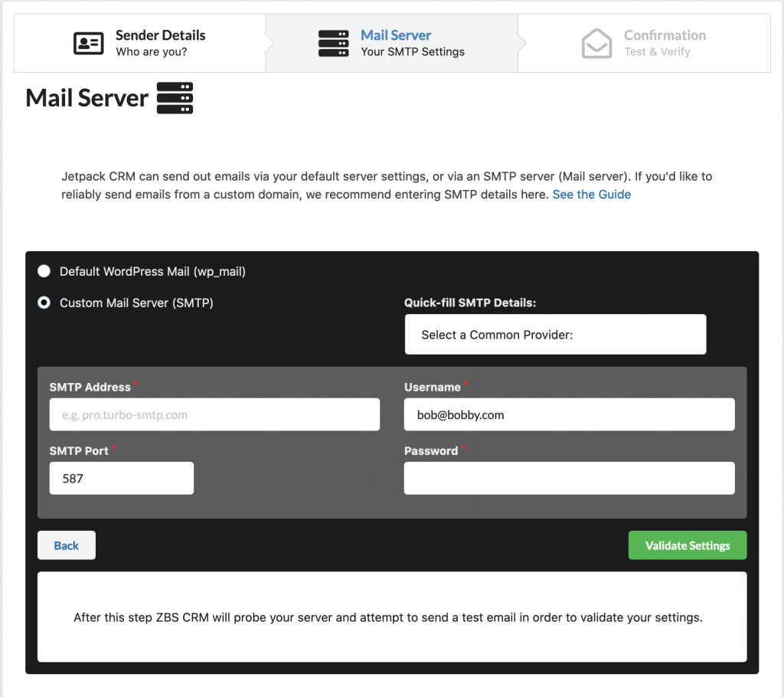Image resolution: width=784 pixels, height=697 pixels.
Task: Click the 'Default WordPress Mail (wp_mail)' label
Action: coord(152,271)
